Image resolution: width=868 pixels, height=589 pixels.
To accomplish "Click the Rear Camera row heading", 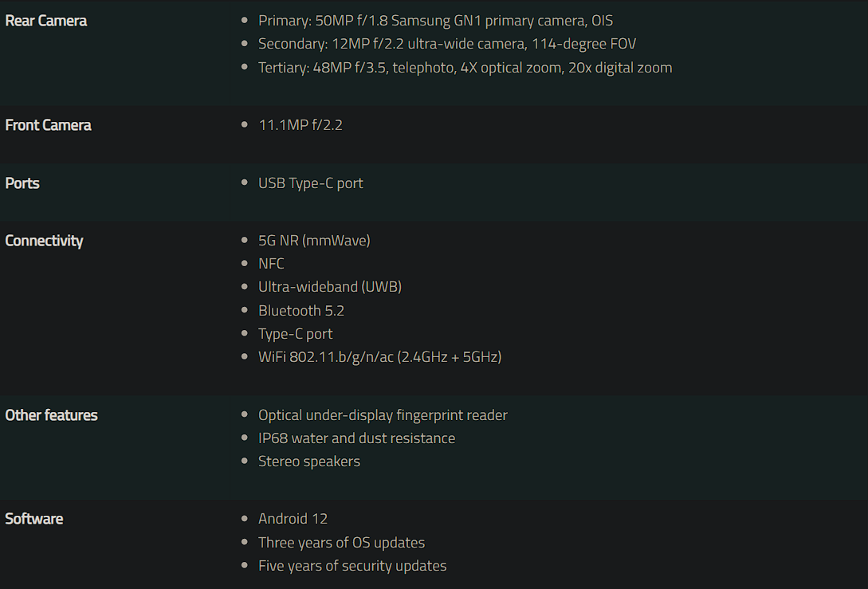I will [x=46, y=21].
